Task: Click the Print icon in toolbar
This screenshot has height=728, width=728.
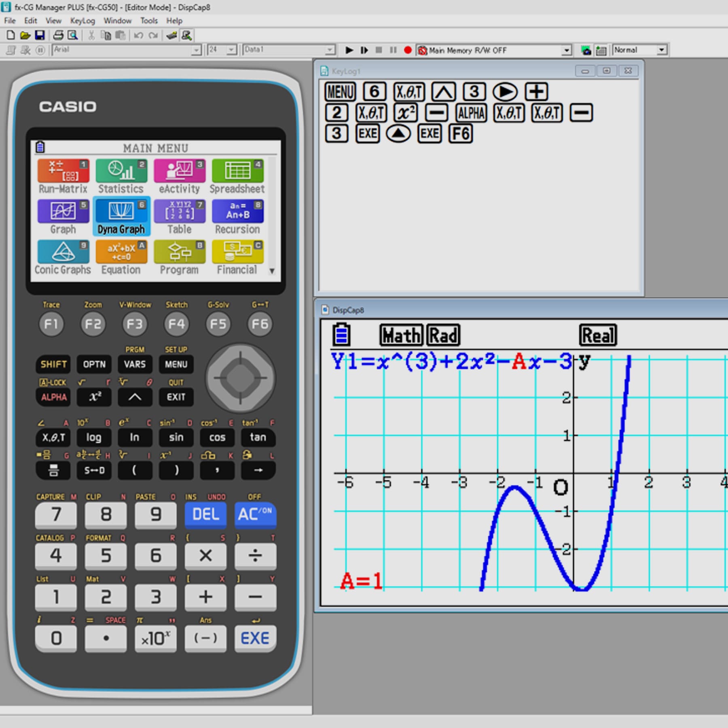Action: tap(58, 36)
